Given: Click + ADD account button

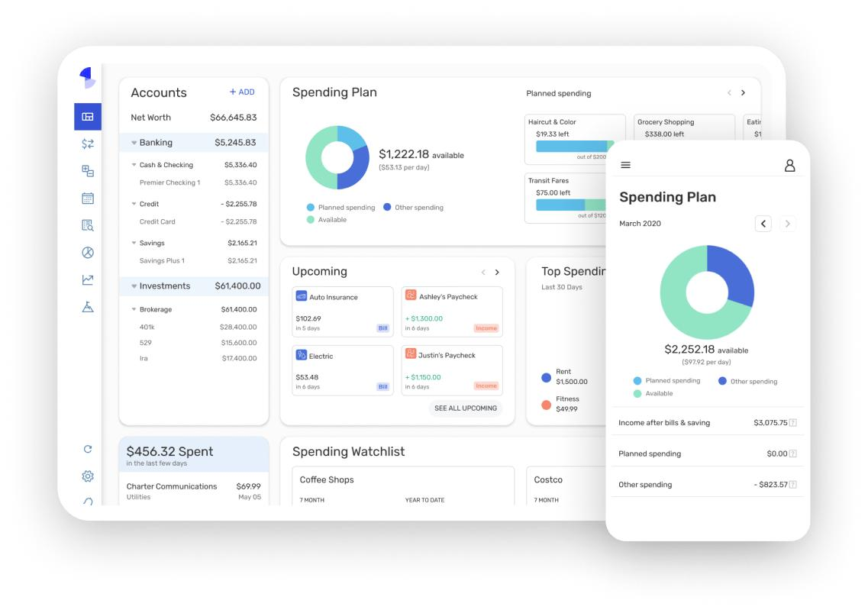Looking at the screenshot, I should (242, 92).
